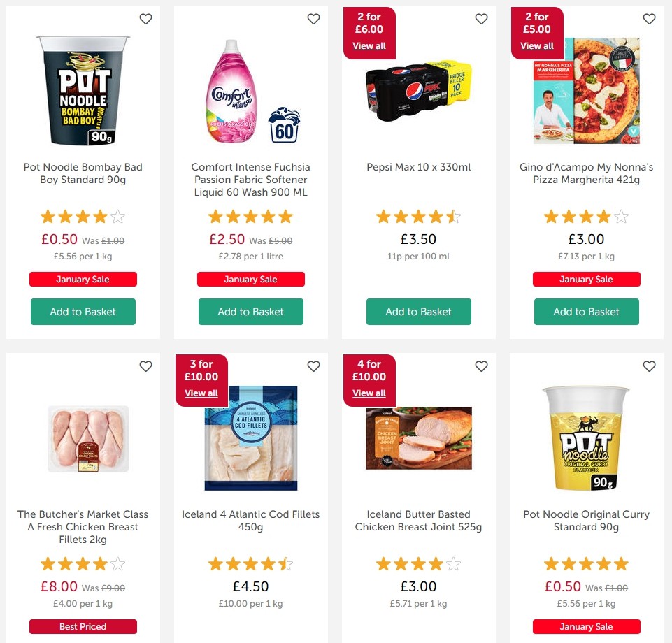
Task: Open the Butcher's Market chicken fillets image
Action: (x=88, y=439)
